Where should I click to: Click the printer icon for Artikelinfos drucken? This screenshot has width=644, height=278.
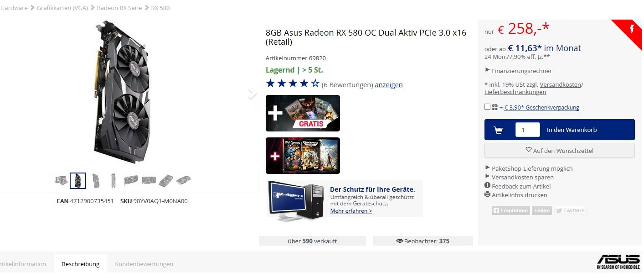pyautogui.click(x=487, y=194)
